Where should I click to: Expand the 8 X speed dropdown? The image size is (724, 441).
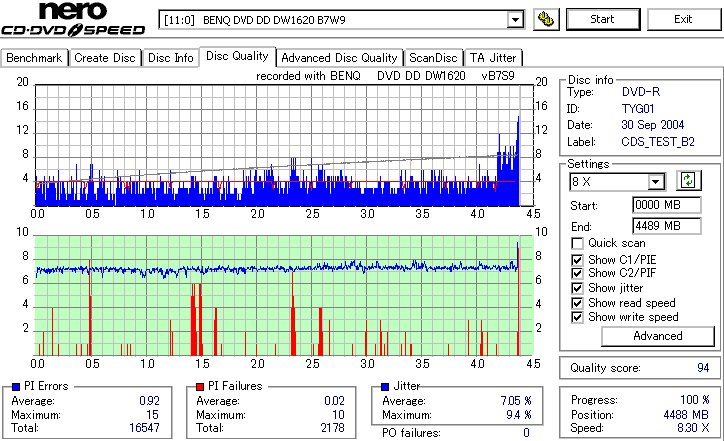coord(655,182)
